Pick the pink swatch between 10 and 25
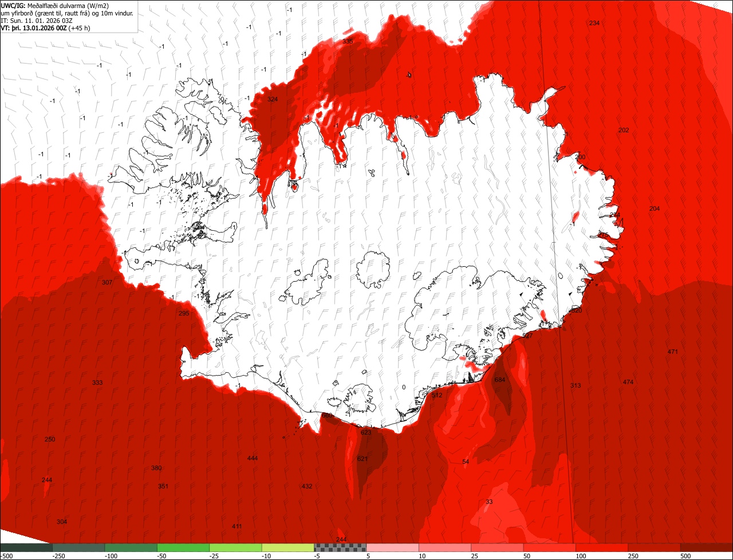The height and width of the screenshot is (560, 733). tap(445, 547)
